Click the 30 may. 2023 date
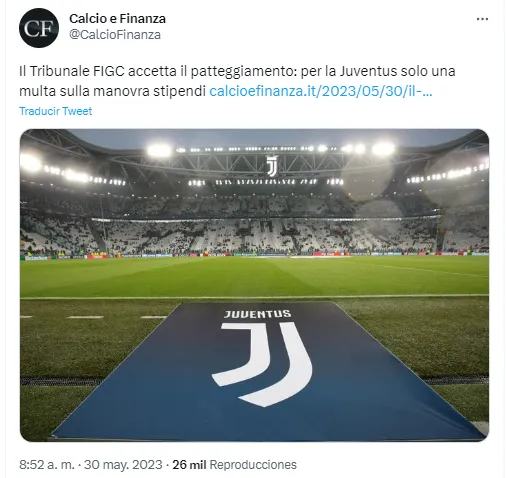 123,465
